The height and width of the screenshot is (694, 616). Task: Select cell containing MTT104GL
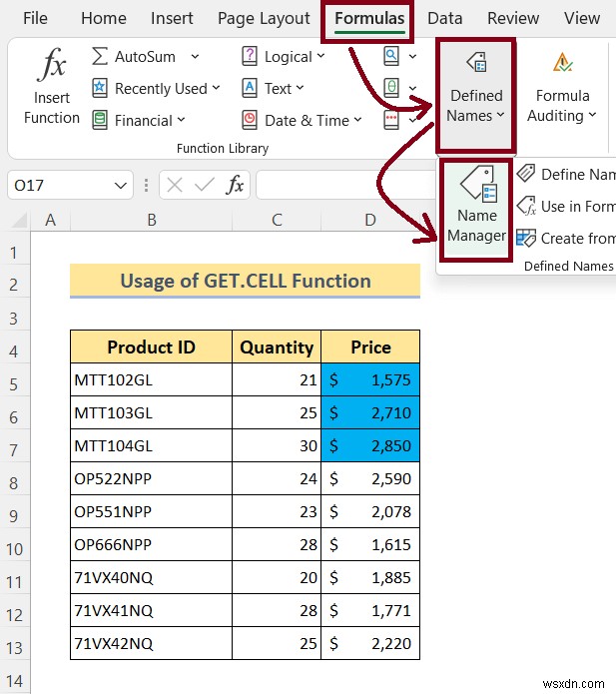click(152, 445)
